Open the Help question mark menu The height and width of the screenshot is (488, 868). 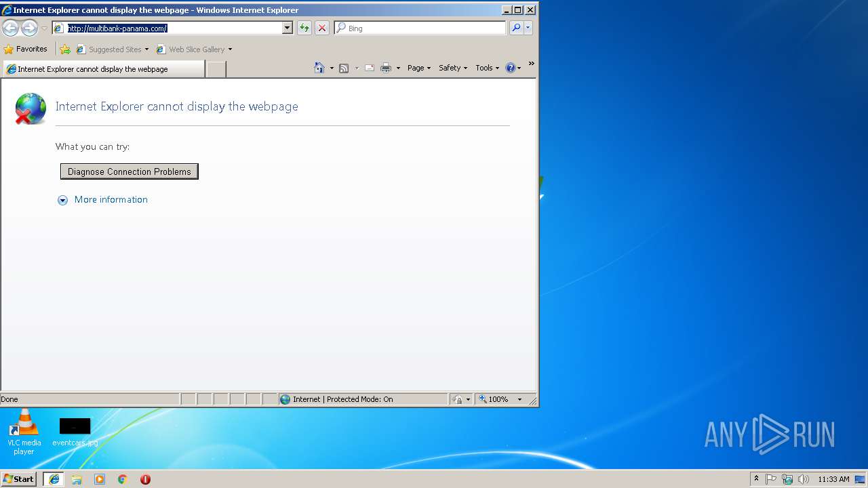click(x=513, y=68)
